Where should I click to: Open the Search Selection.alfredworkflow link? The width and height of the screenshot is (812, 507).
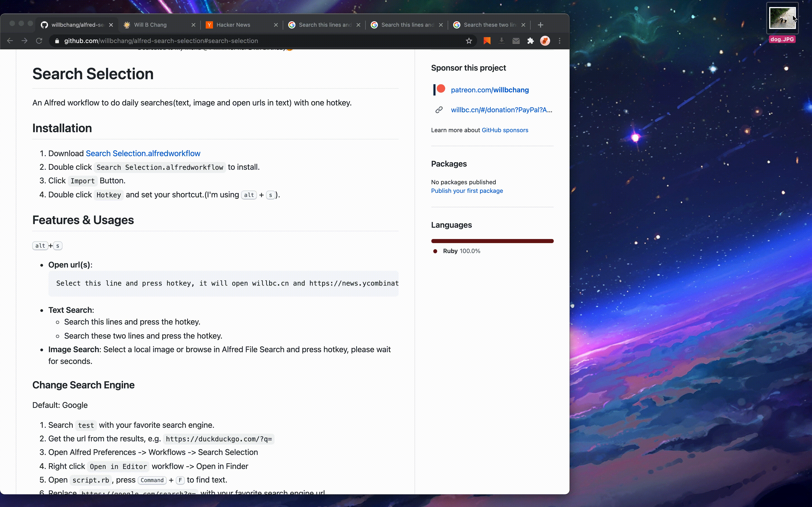[x=143, y=153]
